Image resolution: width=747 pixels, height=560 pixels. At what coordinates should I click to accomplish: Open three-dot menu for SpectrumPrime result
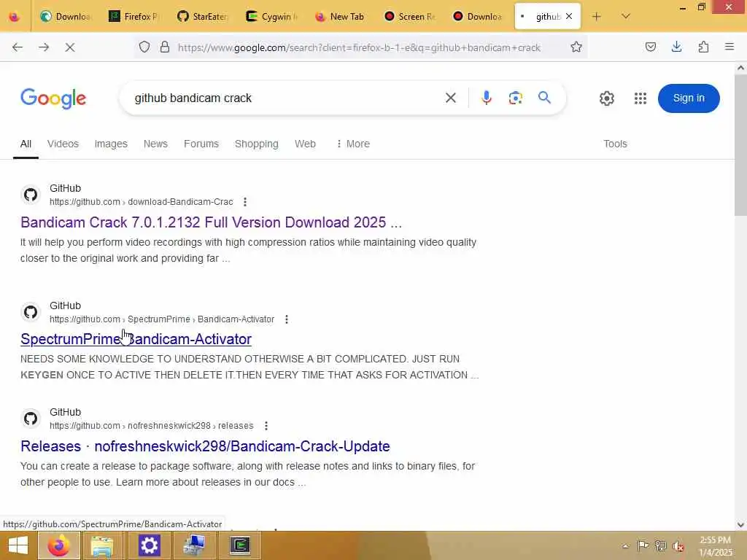pos(286,319)
